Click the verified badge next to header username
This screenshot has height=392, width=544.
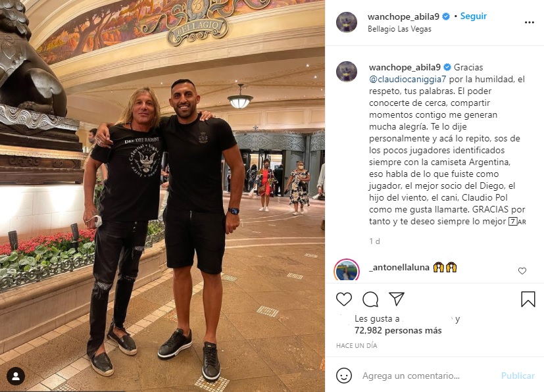[446, 16]
